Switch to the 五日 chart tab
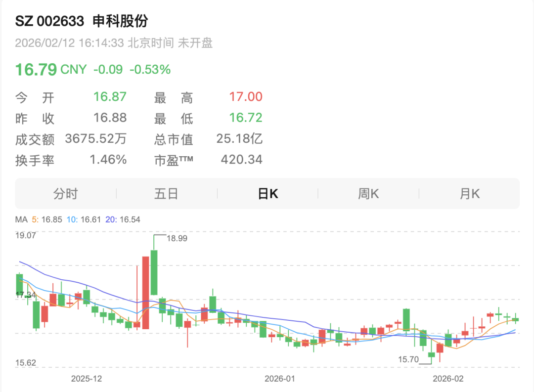 166,194
